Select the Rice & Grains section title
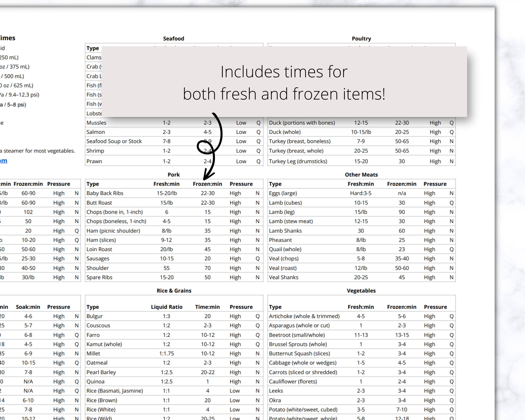This screenshot has height=420, width=525. 174,290
